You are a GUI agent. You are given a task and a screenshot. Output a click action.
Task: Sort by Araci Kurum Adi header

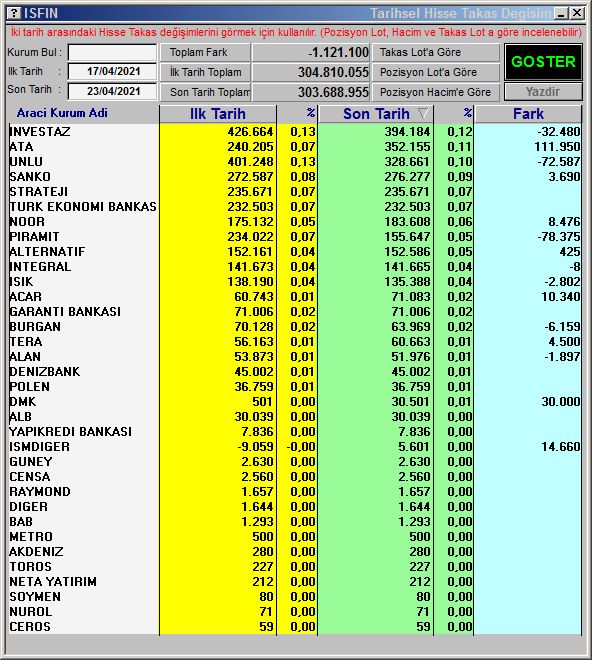(x=62, y=113)
